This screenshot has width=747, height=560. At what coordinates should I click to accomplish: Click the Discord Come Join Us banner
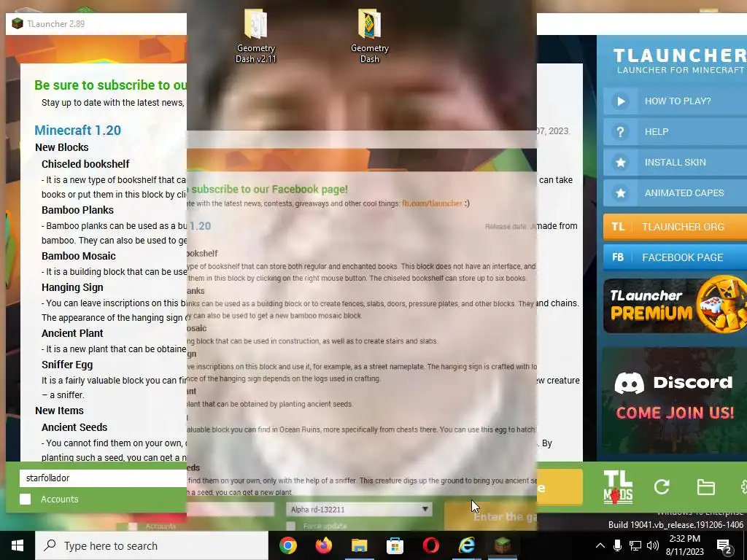[x=675, y=400]
